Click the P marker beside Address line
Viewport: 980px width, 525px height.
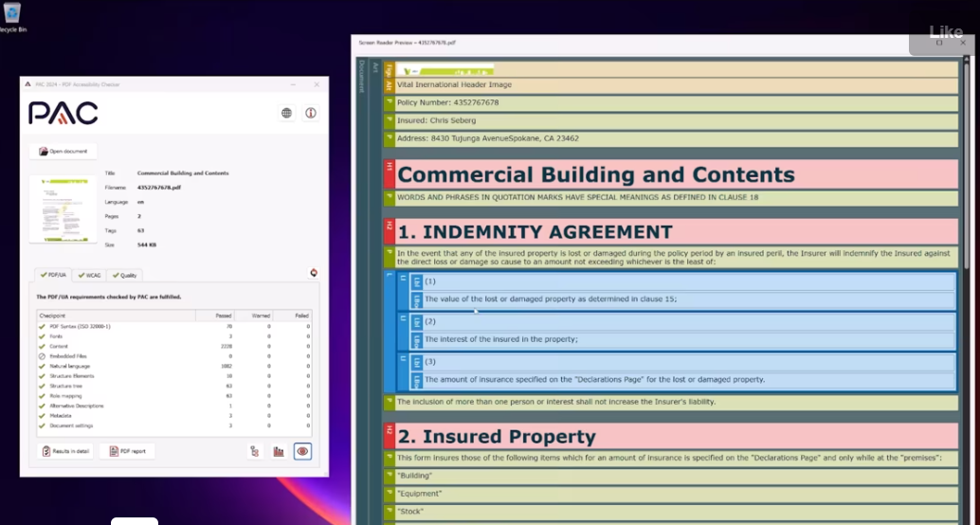point(389,139)
